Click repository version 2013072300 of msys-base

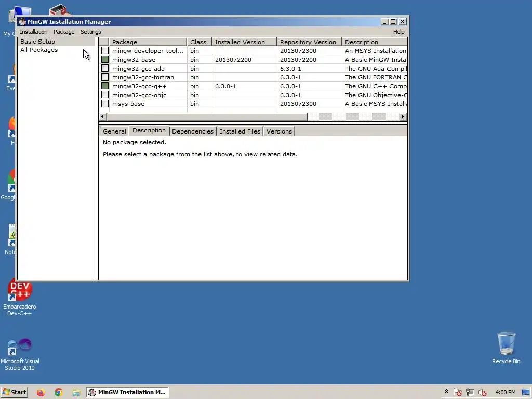(x=298, y=104)
